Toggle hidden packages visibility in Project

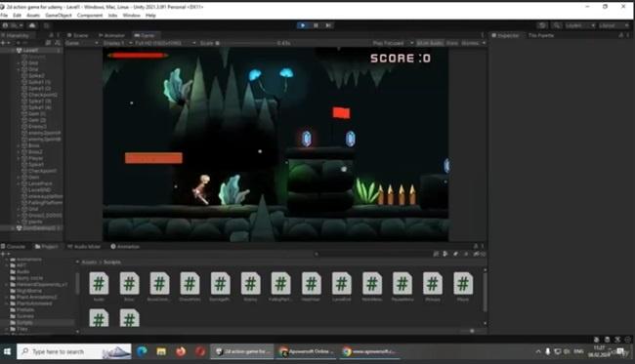pyautogui.click(x=479, y=254)
